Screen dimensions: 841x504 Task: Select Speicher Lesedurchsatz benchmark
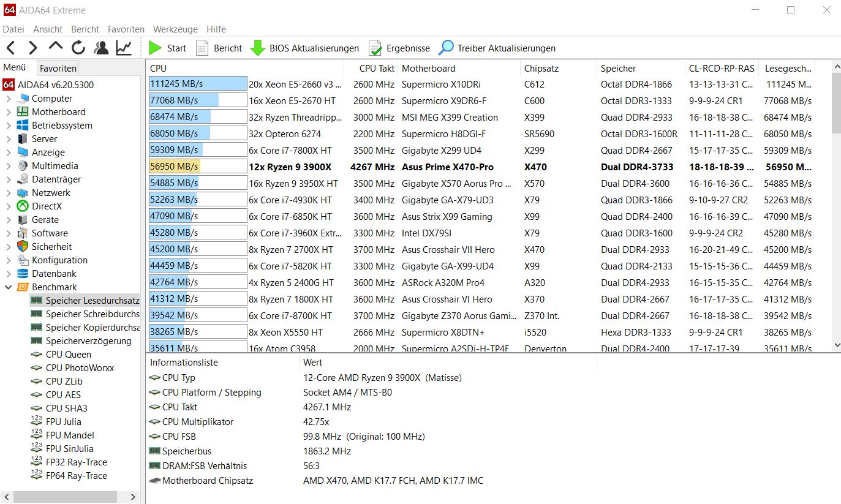[85, 300]
